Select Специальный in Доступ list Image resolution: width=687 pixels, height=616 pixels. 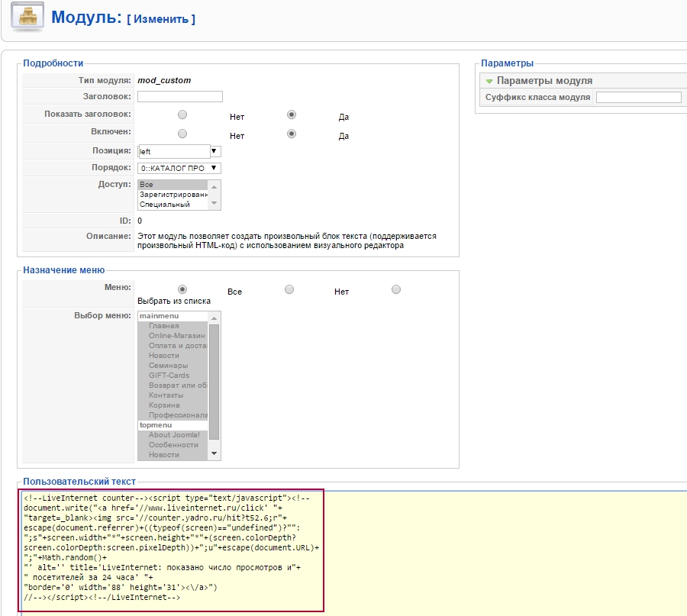(173, 205)
